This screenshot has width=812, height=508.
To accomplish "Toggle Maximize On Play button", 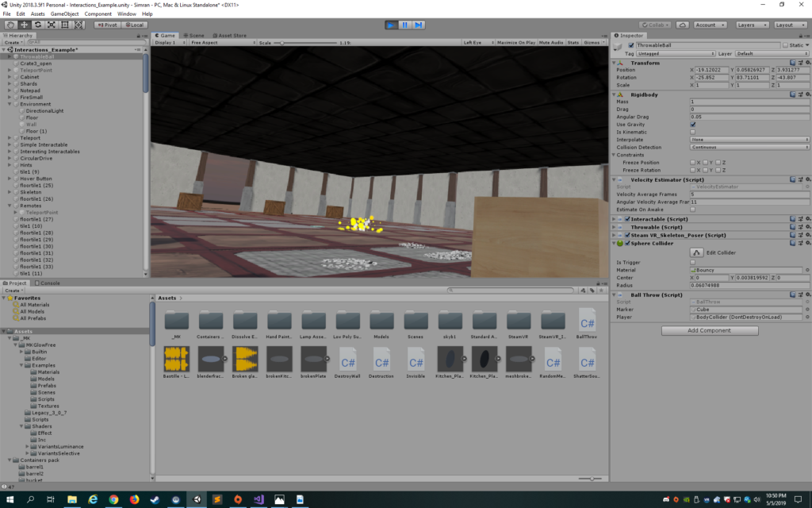I will [515, 43].
